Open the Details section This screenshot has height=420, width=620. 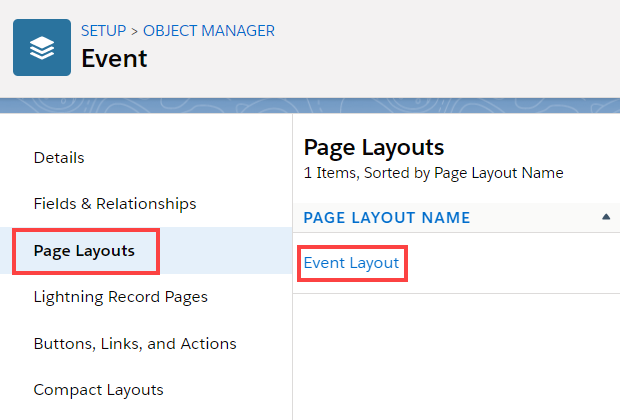tap(59, 158)
